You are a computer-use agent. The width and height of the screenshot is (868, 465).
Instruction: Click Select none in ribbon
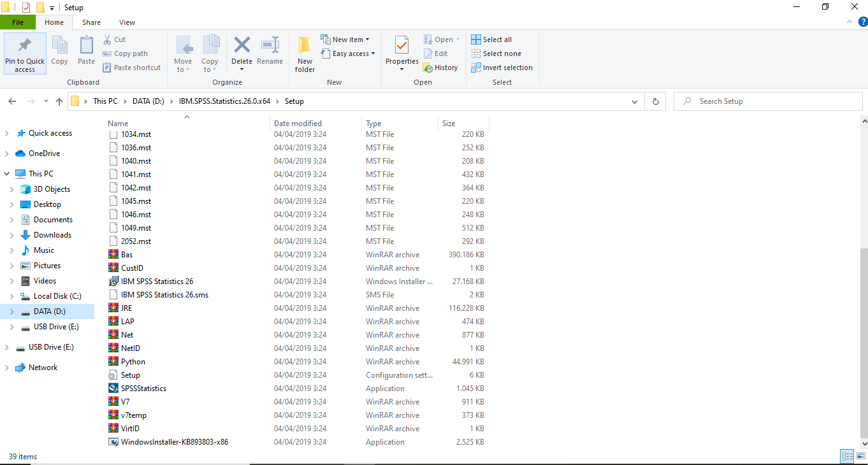(x=496, y=54)
